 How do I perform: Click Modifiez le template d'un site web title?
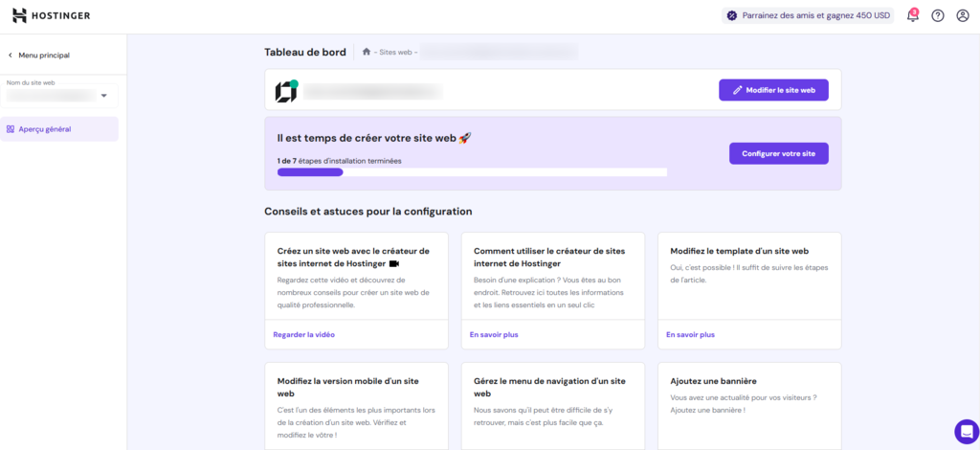740,251
